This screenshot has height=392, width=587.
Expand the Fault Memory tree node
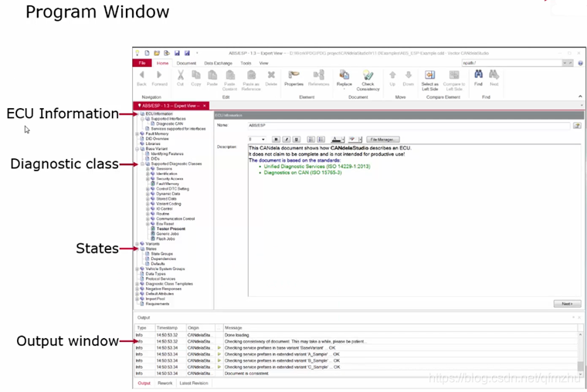tap(137, 133)
